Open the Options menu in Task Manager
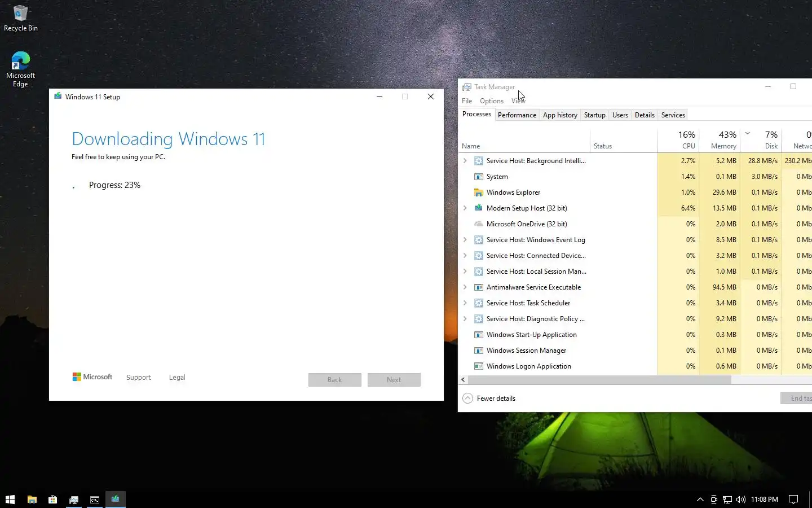 click(x=492, y=101)
